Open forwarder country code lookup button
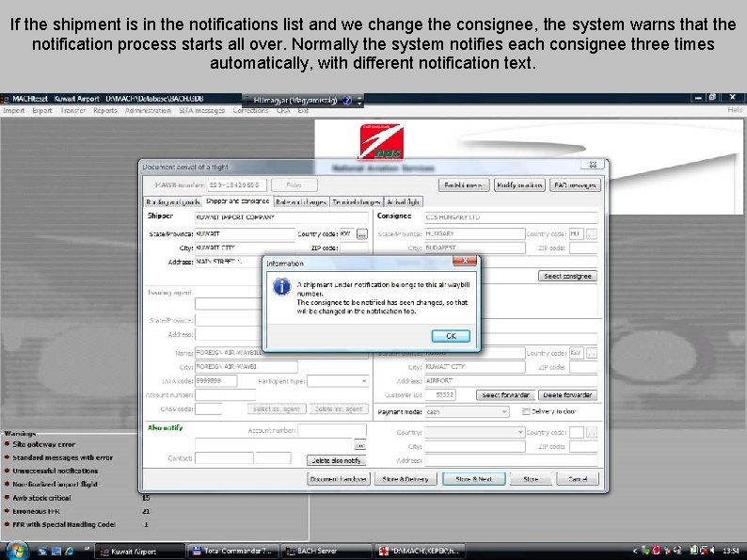The height and width of the screenshot is (560, 747). point(591,353)
